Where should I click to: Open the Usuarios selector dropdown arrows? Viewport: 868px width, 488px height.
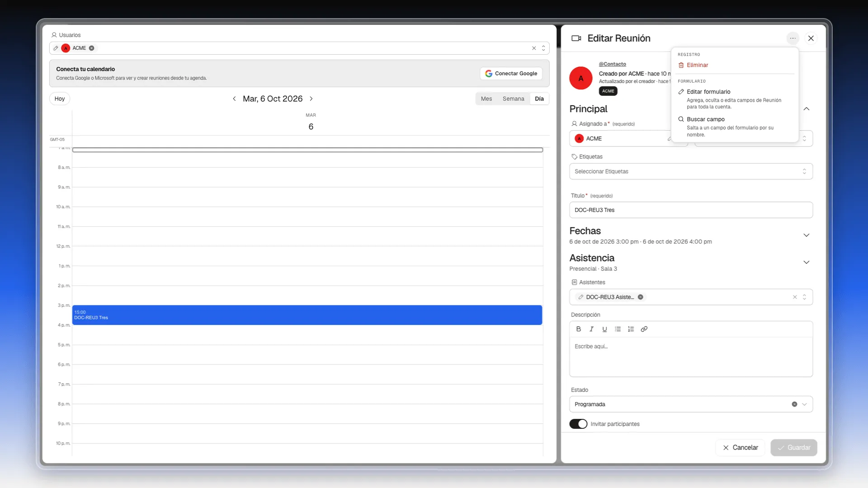coord(543,48)
